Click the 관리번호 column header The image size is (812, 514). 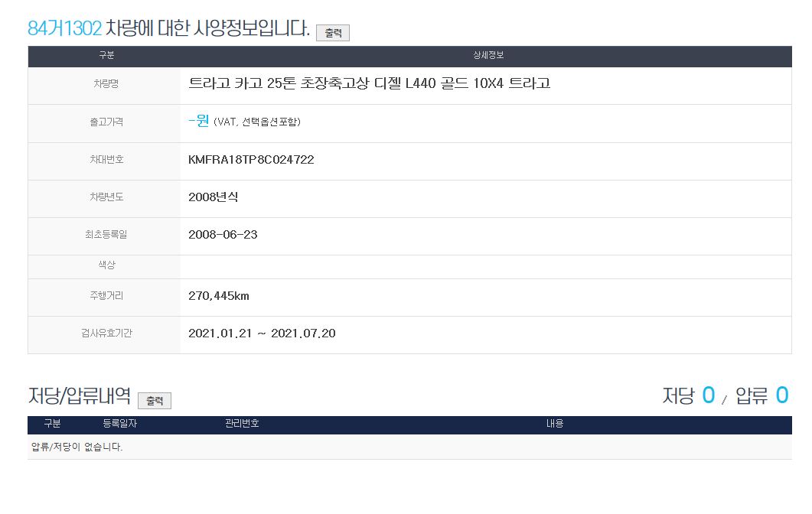(236, 424)
